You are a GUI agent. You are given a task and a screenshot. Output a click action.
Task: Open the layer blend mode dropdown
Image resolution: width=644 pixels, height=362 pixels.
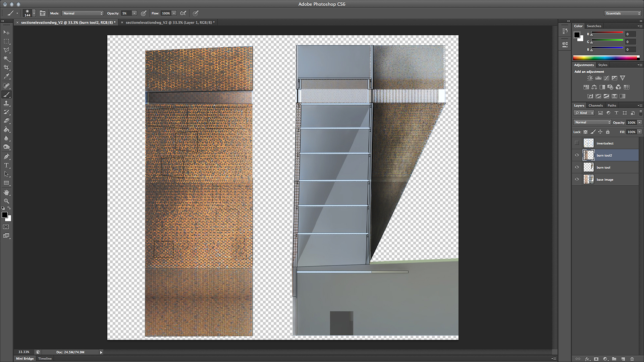pyautogui.click(x=592, y=122)
